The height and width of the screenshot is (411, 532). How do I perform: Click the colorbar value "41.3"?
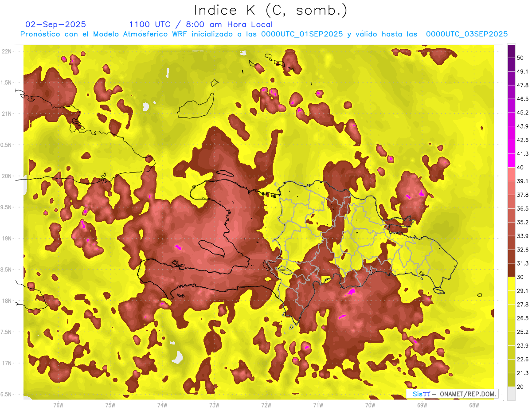522,154
